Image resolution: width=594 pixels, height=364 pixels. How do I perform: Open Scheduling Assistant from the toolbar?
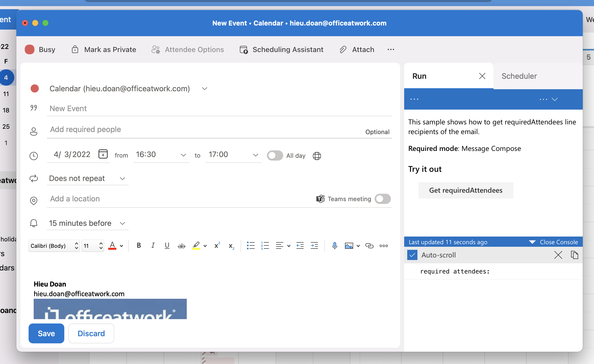click(x=282, y=49)
